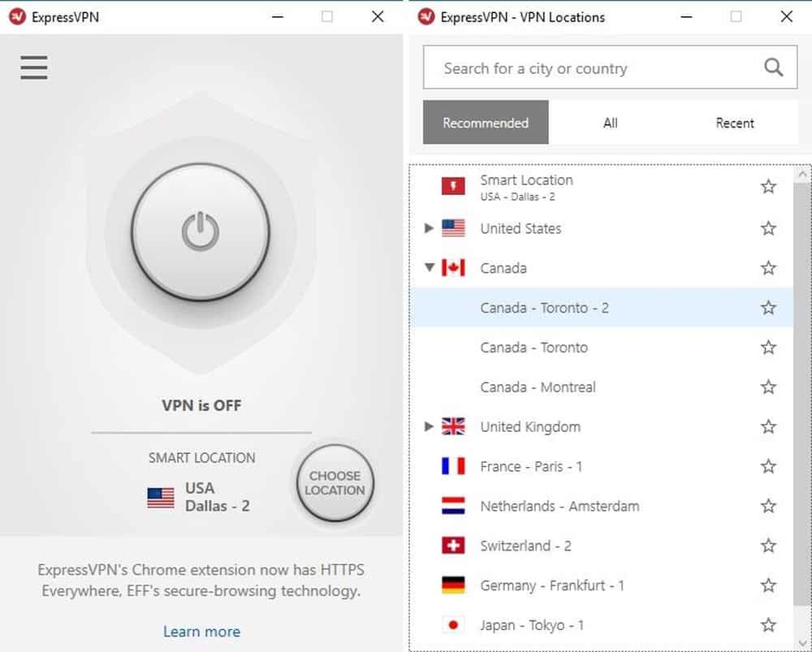Click the Smart Location lightning icon

click(453, 186)
